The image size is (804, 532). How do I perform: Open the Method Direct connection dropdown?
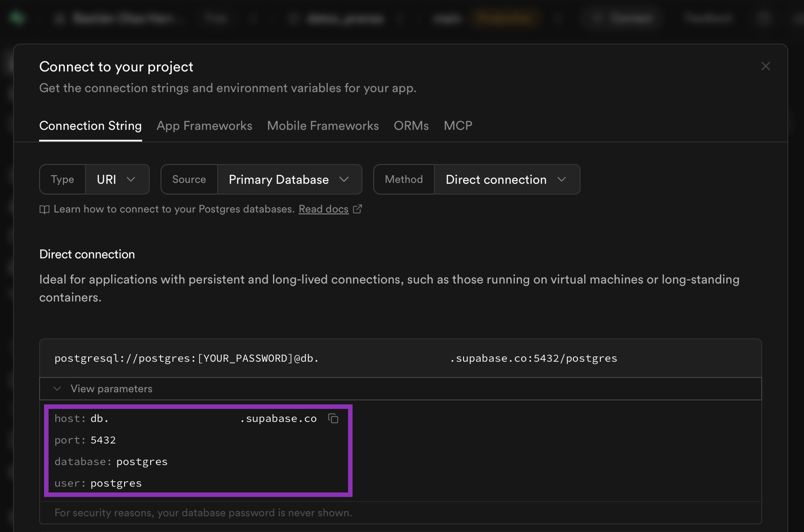[x=506, y=180]
